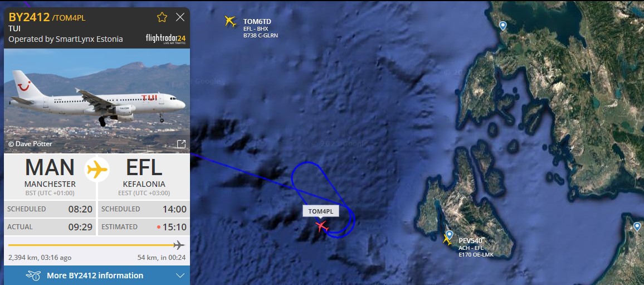
Task: Click the airport pin on Kefalonia island
Action: pyautogui.click(x=450, y=234)
